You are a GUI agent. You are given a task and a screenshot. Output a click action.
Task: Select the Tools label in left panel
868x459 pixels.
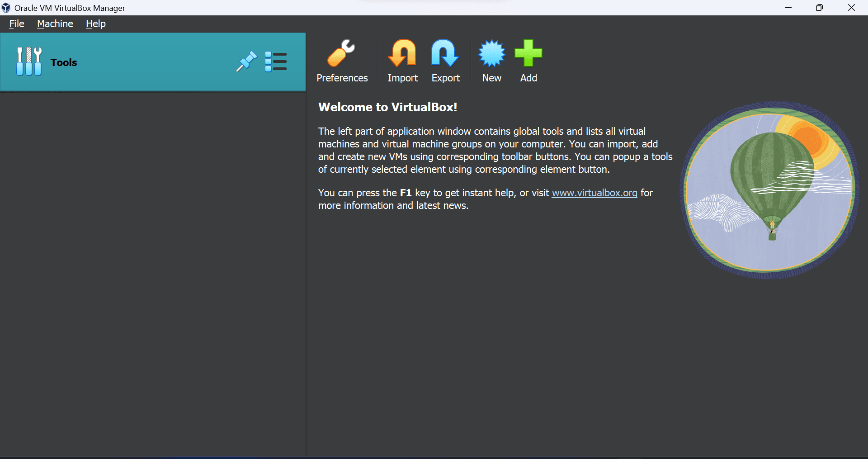(64, 62)
